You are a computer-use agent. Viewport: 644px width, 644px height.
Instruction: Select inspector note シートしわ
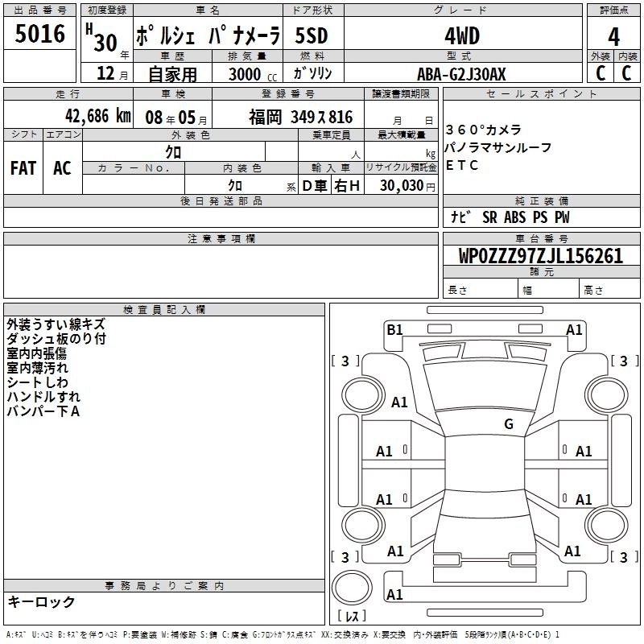[37, 382]
